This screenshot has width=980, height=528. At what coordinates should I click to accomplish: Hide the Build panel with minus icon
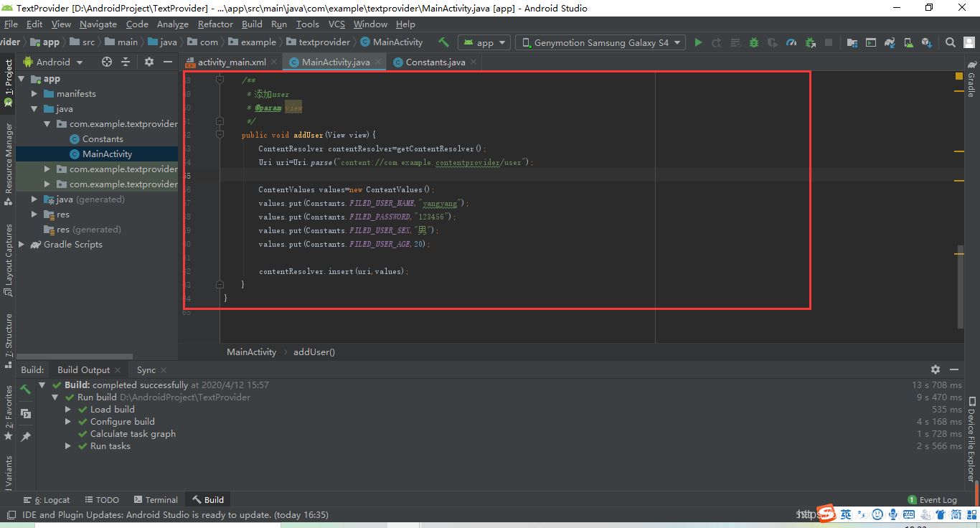[956, 369]
